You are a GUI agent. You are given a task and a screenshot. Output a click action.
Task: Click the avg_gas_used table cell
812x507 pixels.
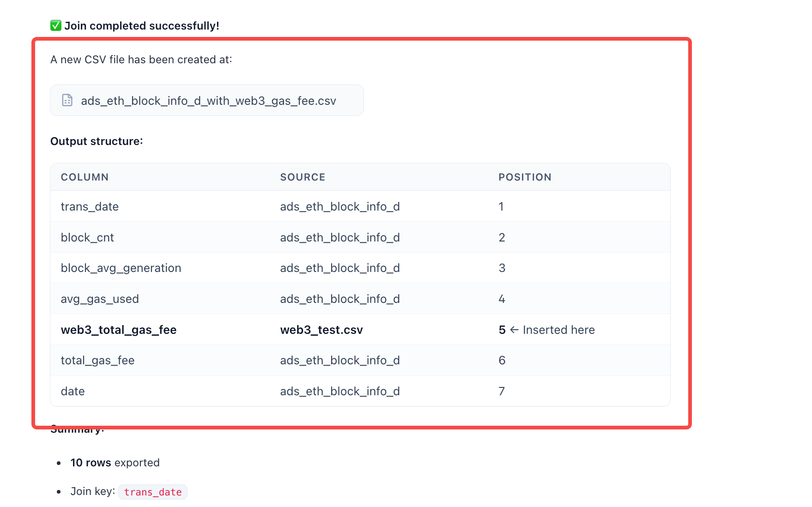[100, 299]
